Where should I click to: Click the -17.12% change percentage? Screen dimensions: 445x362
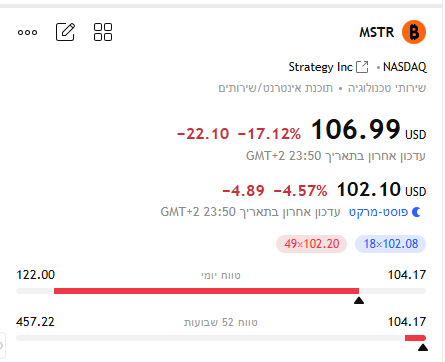pyautogui.click(x=269, y=134)
